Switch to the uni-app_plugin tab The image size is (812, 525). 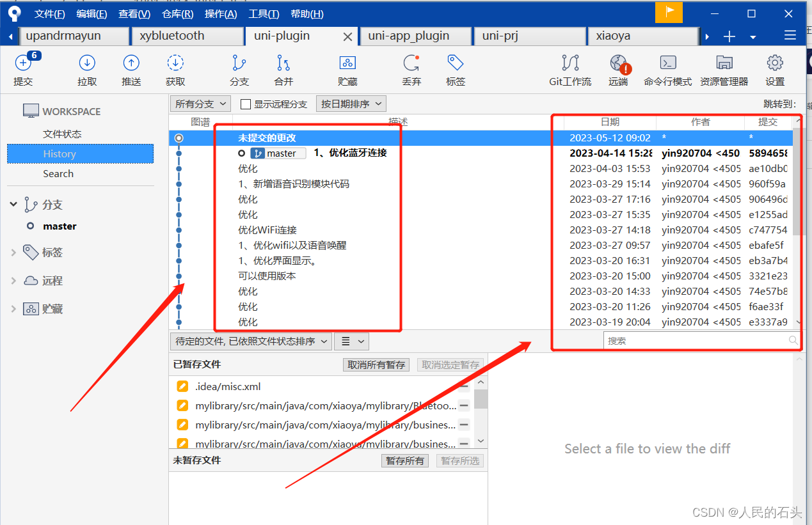(415, 36)
